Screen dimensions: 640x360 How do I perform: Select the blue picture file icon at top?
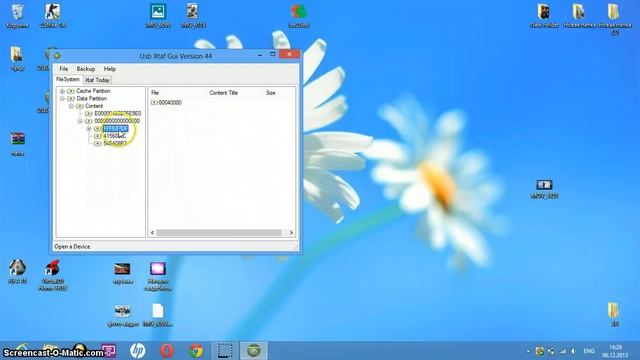pos(158,16)
